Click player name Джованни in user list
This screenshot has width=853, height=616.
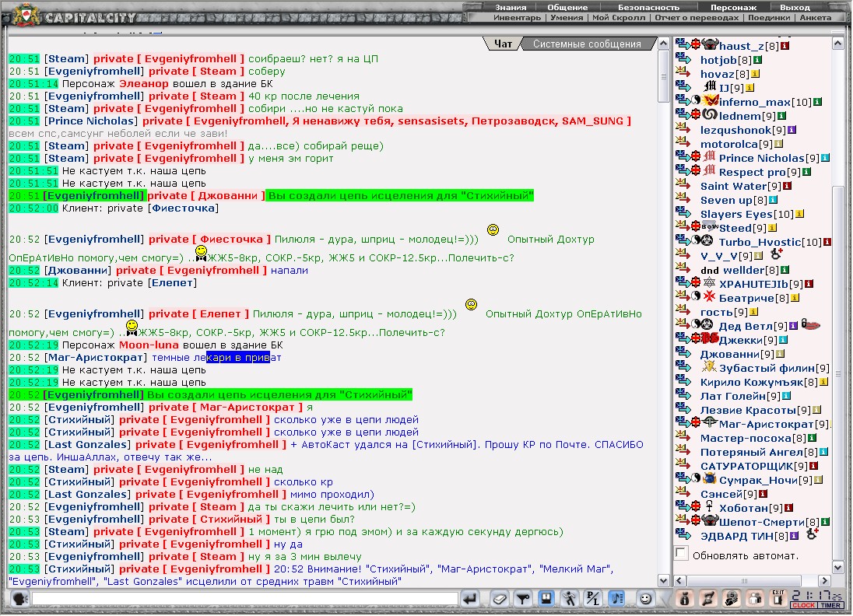pyautogui.click(x=730, y=354)
